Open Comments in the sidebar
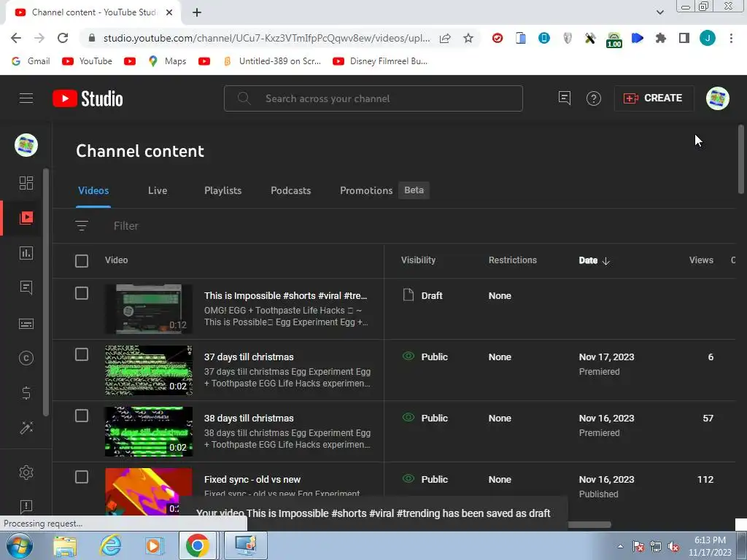Viewport: 747px width, 560px height. [x=26, y=287]
